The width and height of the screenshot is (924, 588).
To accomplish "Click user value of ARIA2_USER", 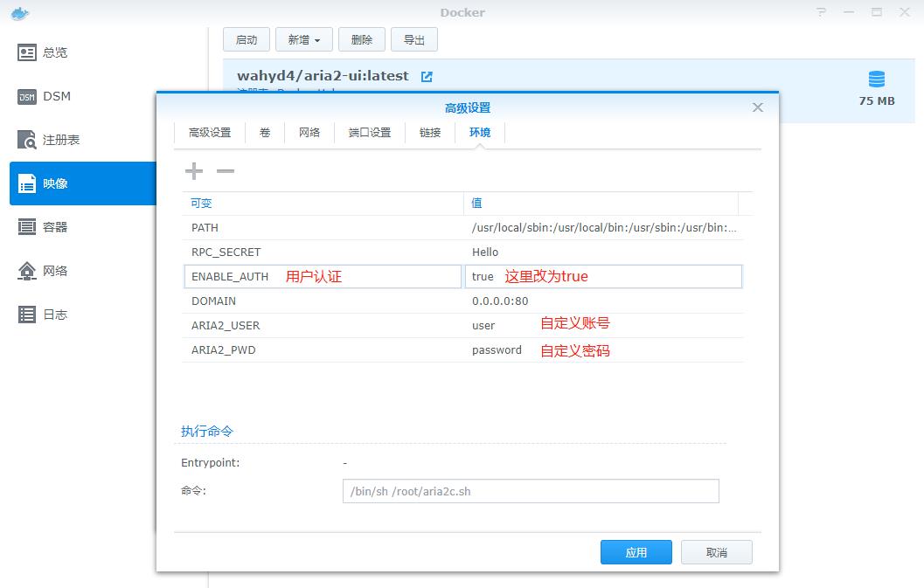I will tap(483, 325).
